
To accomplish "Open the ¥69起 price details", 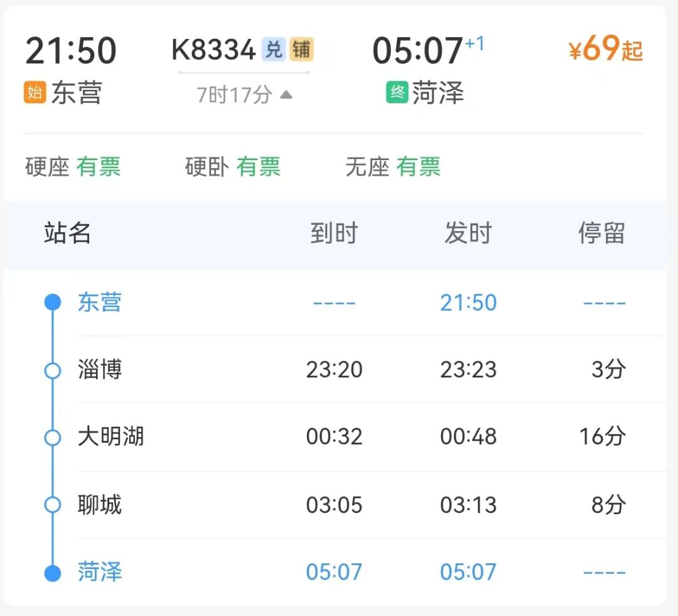I will coord(606,49).
